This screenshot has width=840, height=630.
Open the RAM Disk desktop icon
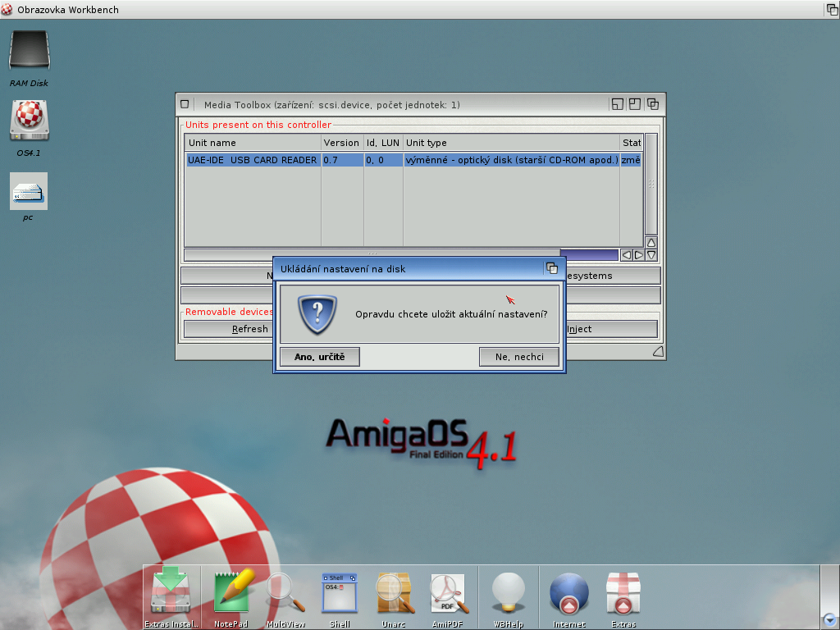[x=30, y=52]
